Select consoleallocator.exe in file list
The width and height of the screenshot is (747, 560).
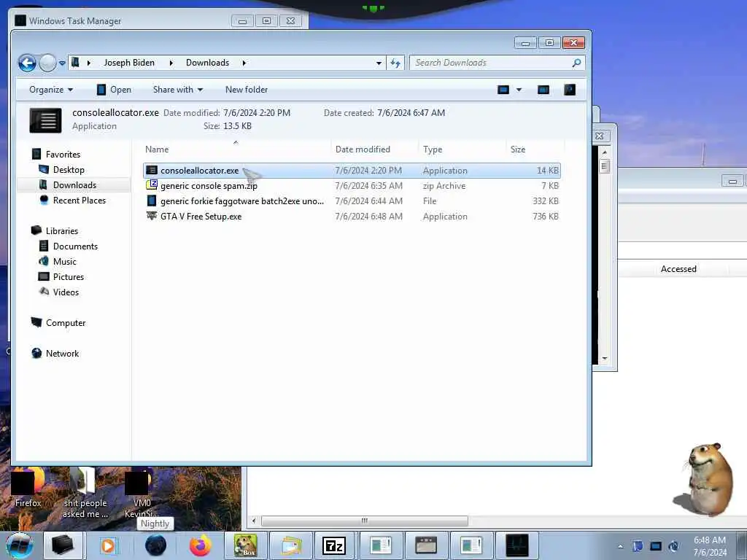tap(352, 171)
